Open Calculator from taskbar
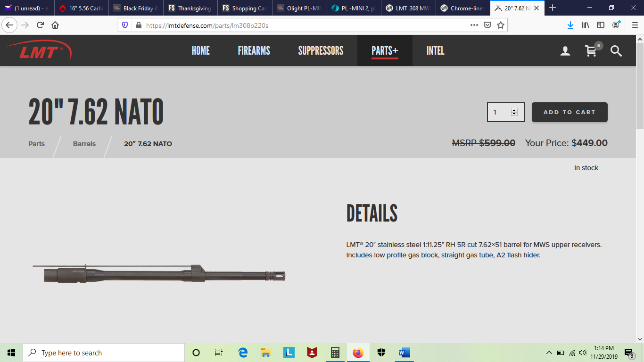 (x=335, y=353)
